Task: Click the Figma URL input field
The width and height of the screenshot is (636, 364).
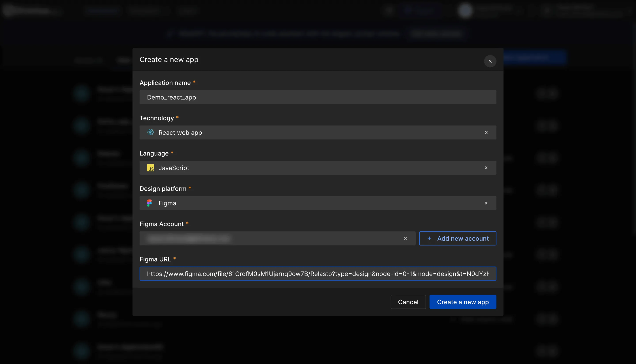Action: 318,274
